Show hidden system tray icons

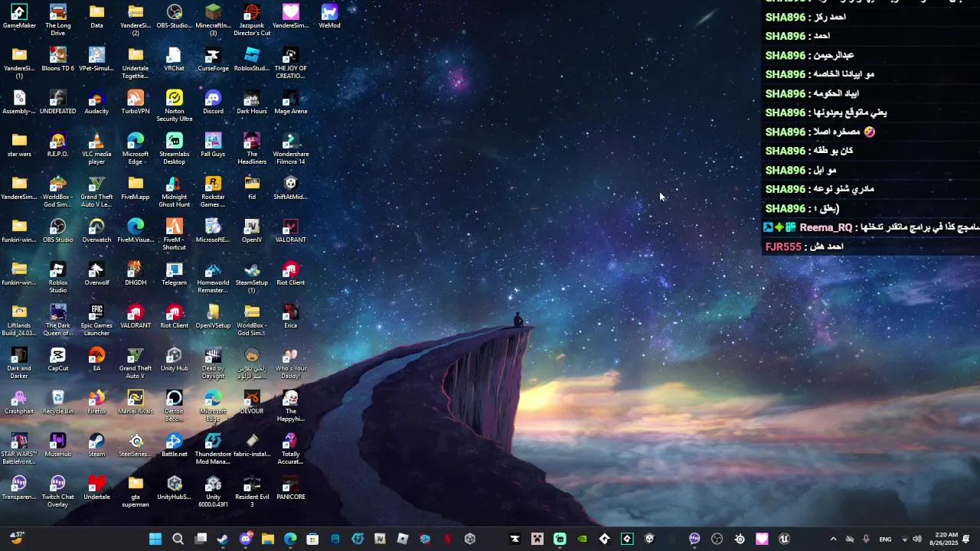pos(833,539)
